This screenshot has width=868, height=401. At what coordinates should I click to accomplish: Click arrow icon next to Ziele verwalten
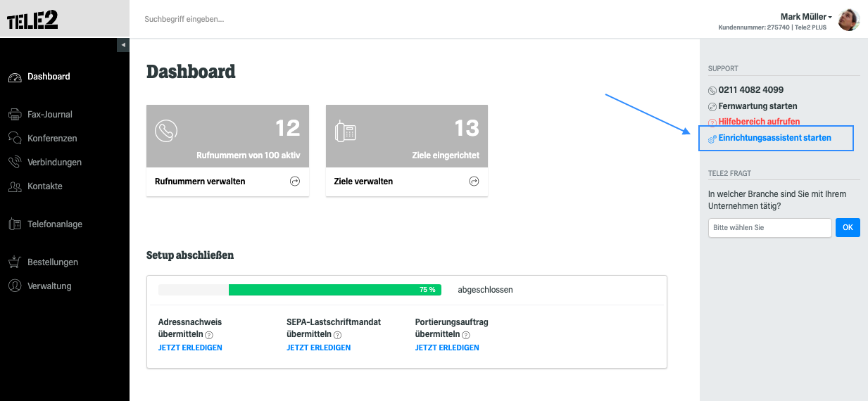pos(474,182)
